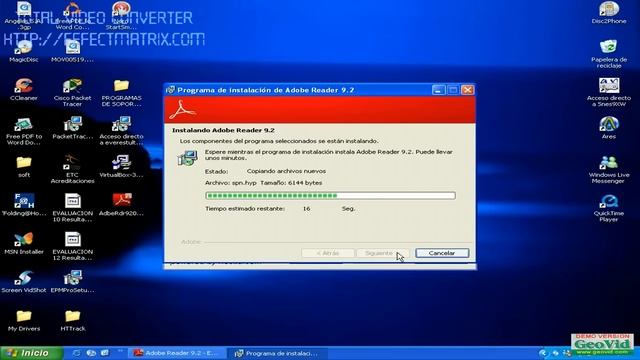Close the Adobe Reader installer window
The image size is (640, 360).
(468, 90)
